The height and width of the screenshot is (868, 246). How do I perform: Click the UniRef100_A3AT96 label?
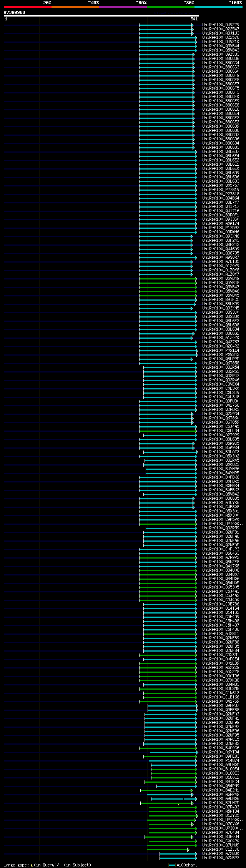click(x=221, y=676)
